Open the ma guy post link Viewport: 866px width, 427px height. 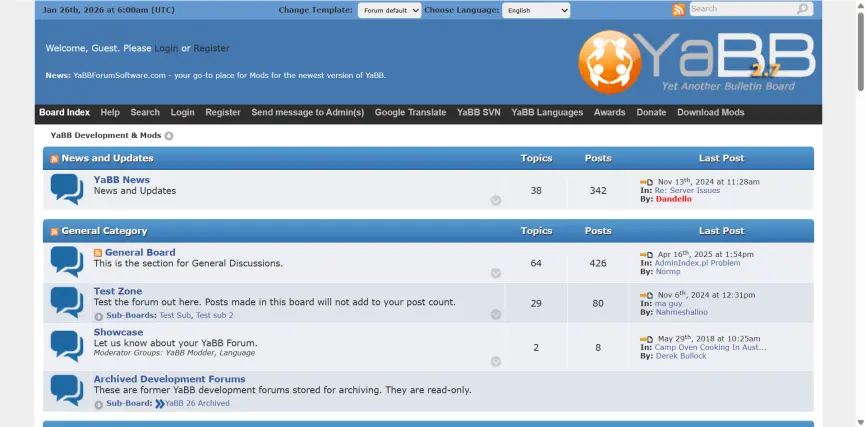click(668, 303)
